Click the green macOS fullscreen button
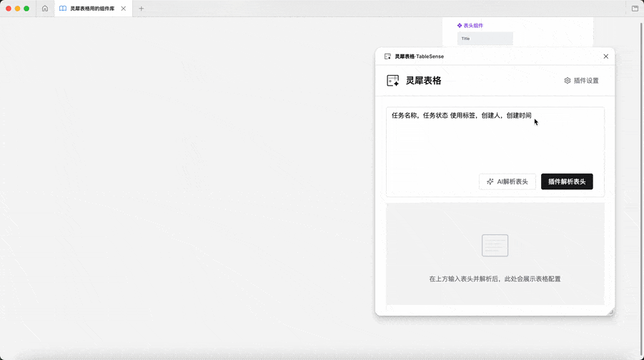 26,8
